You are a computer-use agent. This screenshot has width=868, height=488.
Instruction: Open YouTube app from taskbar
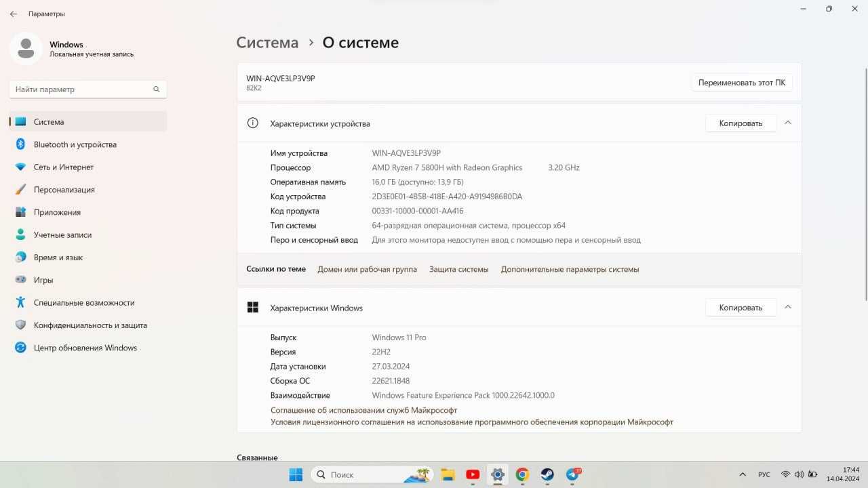(473, 474)
